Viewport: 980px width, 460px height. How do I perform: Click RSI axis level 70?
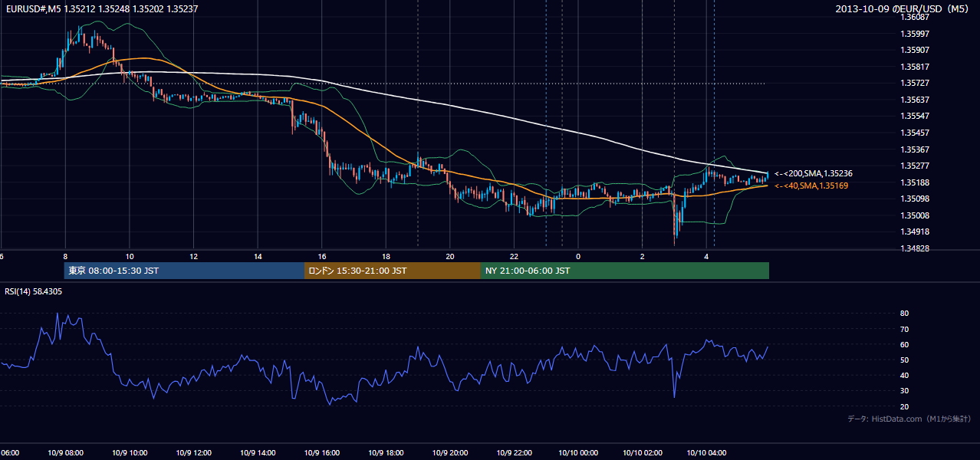pos(905,329)
